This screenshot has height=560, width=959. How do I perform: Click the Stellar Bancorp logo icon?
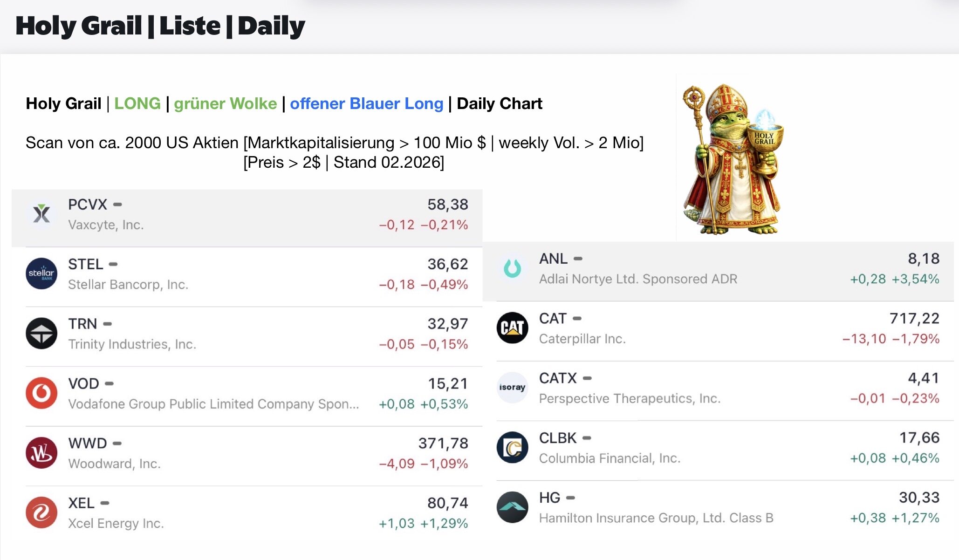pyautogui.click(x=41, y=273)
